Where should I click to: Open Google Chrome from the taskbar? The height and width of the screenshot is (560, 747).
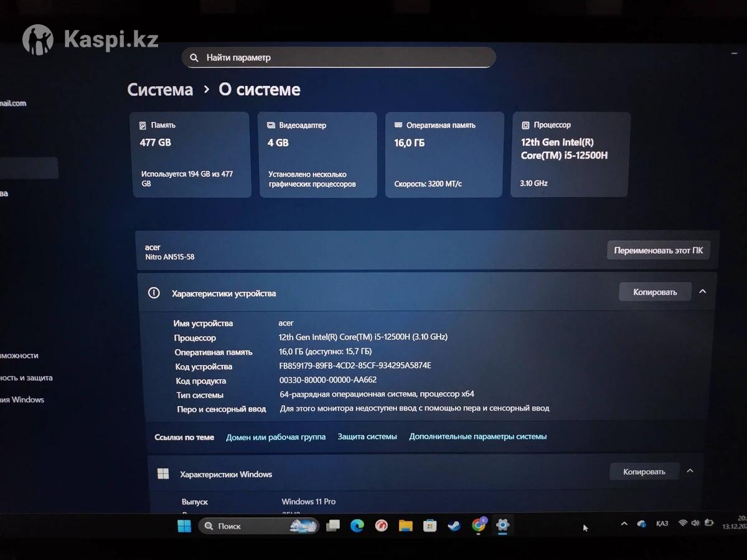click(x=478, y=525)
